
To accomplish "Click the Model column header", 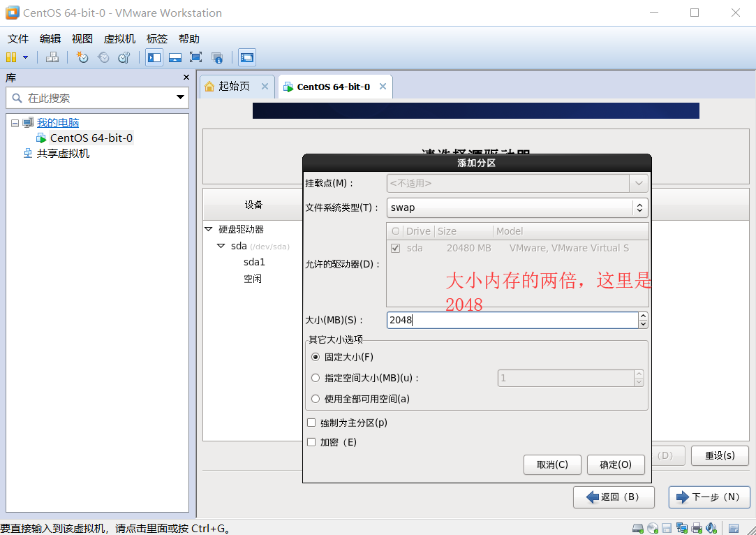I will point(571,231).
